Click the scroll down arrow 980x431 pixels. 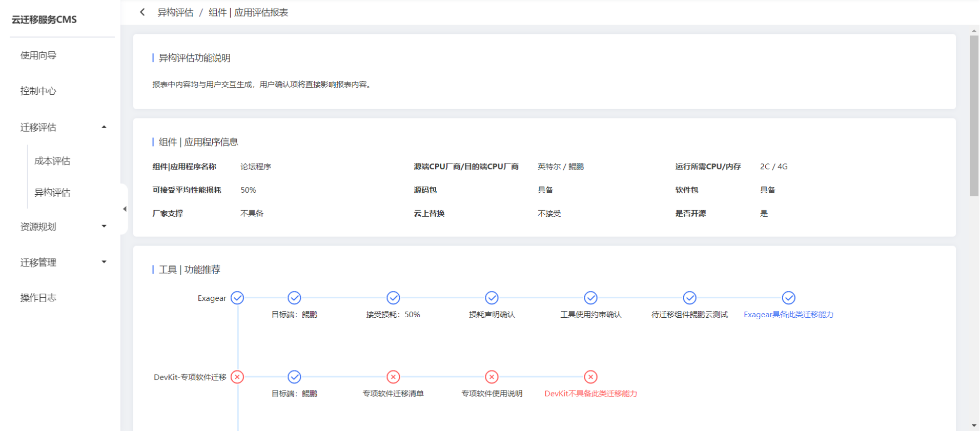tap(974, 425)
